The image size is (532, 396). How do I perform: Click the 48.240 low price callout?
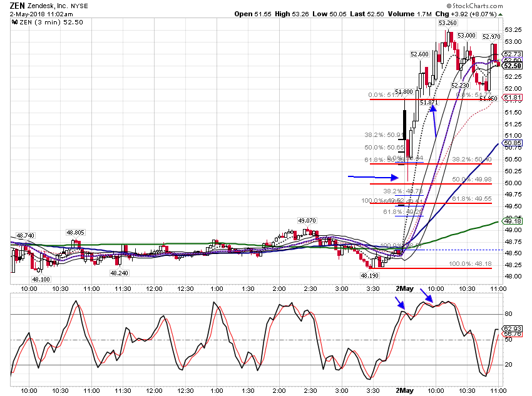[x=119, y=273]
